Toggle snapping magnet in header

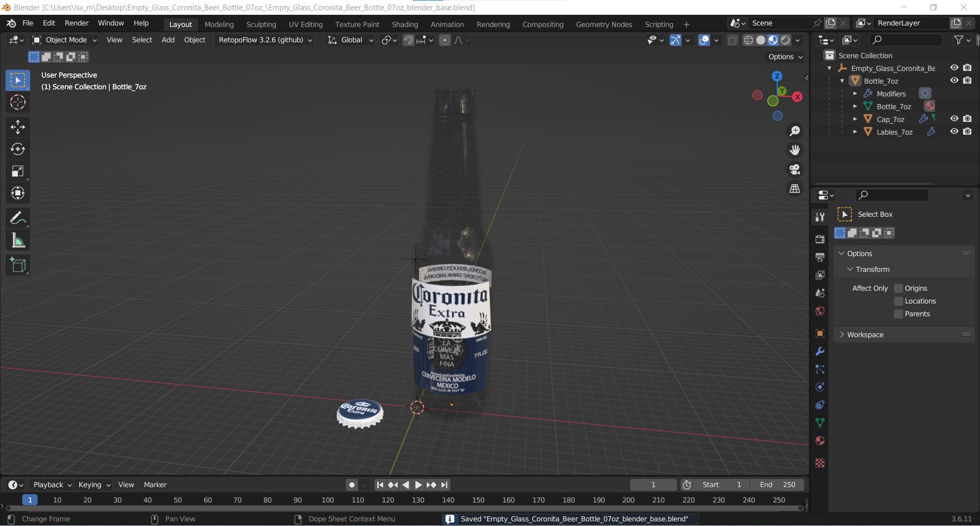click(x=408, y=40)
